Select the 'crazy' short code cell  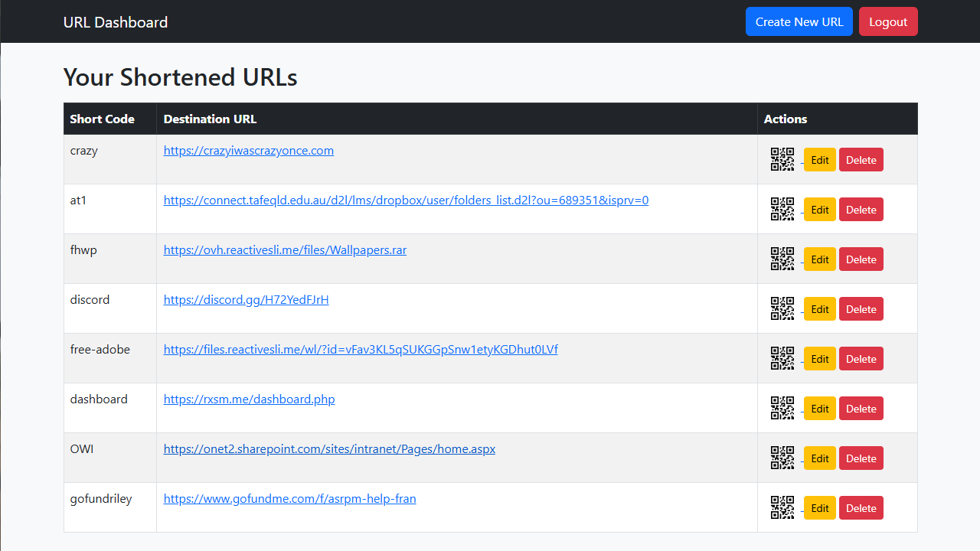pyautogui.click(x=110, y=160)
